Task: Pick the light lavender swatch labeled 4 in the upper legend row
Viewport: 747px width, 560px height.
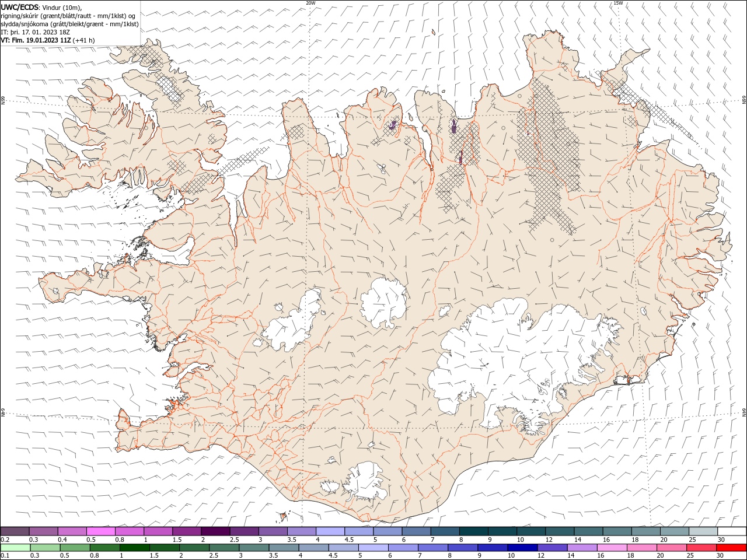Action: click(x=330, y=531)
